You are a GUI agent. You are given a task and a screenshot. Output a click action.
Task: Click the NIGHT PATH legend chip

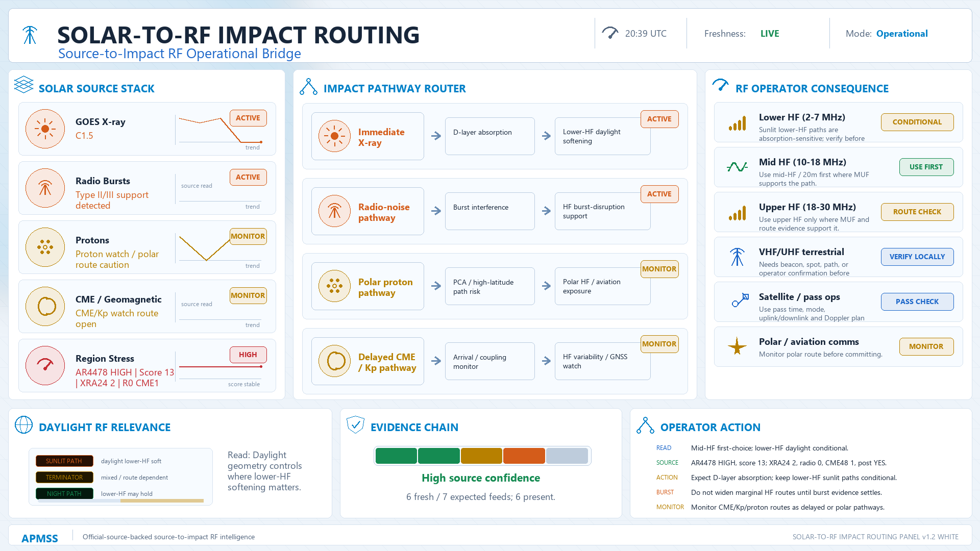pos(64,493)
